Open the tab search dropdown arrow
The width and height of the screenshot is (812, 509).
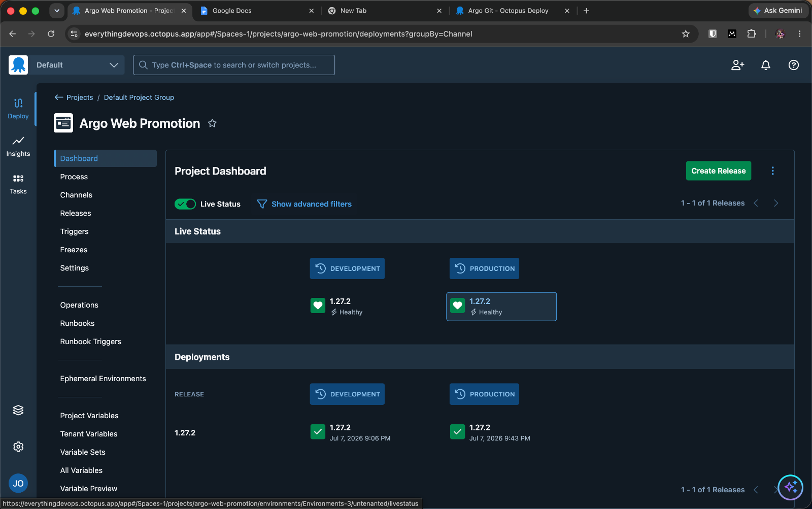57,11
